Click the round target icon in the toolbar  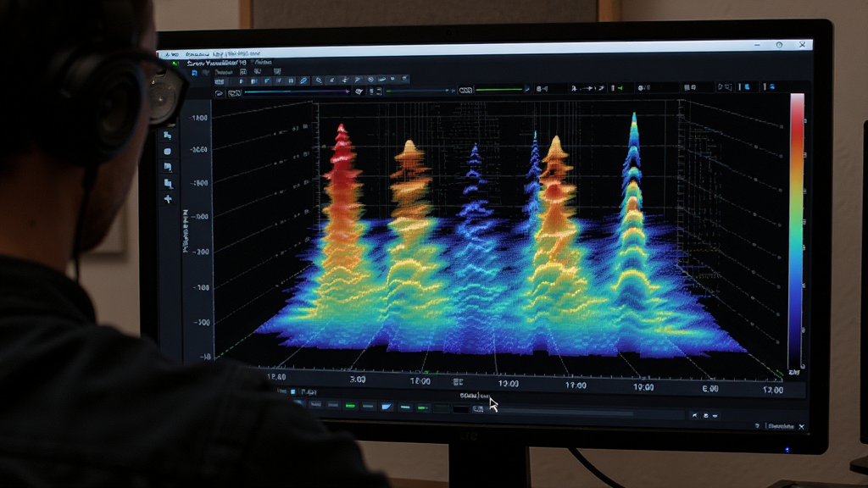[371, 80]
